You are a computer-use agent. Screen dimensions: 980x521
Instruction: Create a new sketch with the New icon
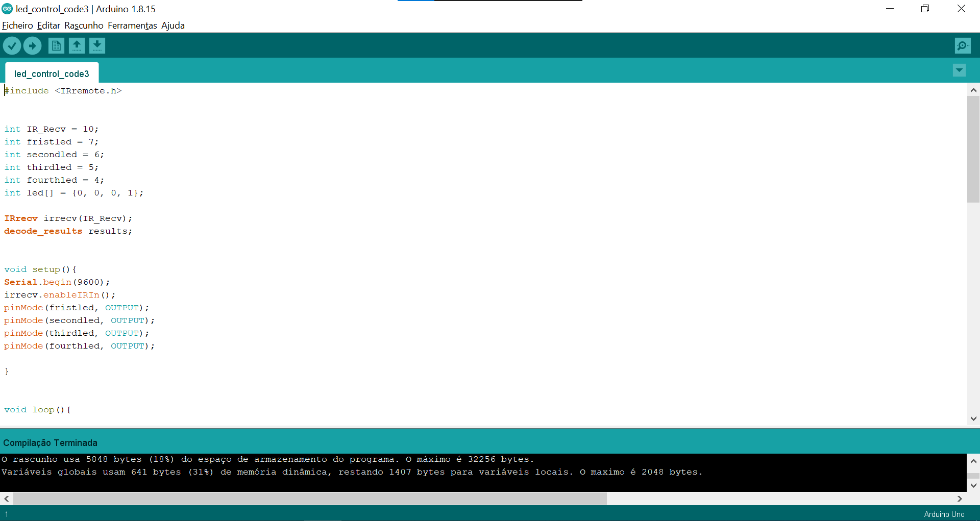[56, 46]
